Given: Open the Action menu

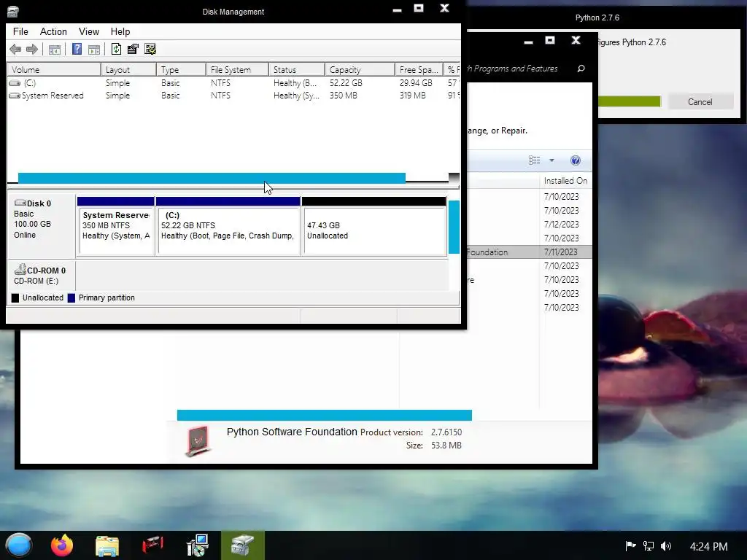Looking at the screenshot, I should [x=53, y=31].
